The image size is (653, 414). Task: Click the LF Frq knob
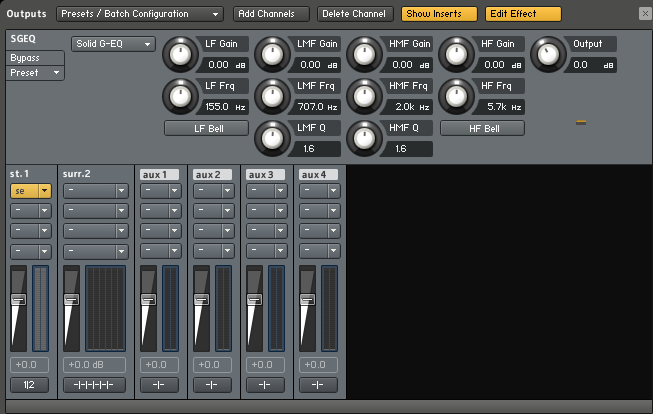tap(180, 97)
